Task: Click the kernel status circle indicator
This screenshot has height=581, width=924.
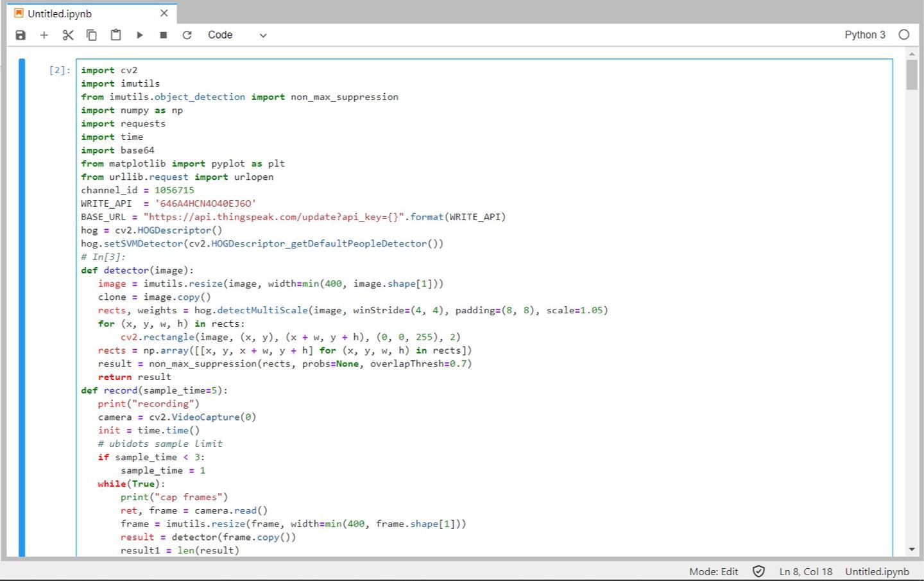Action: pos(904,35)
